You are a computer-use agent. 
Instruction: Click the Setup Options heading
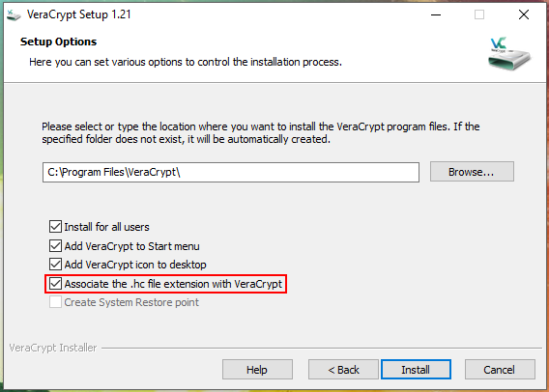coord(58,42)
